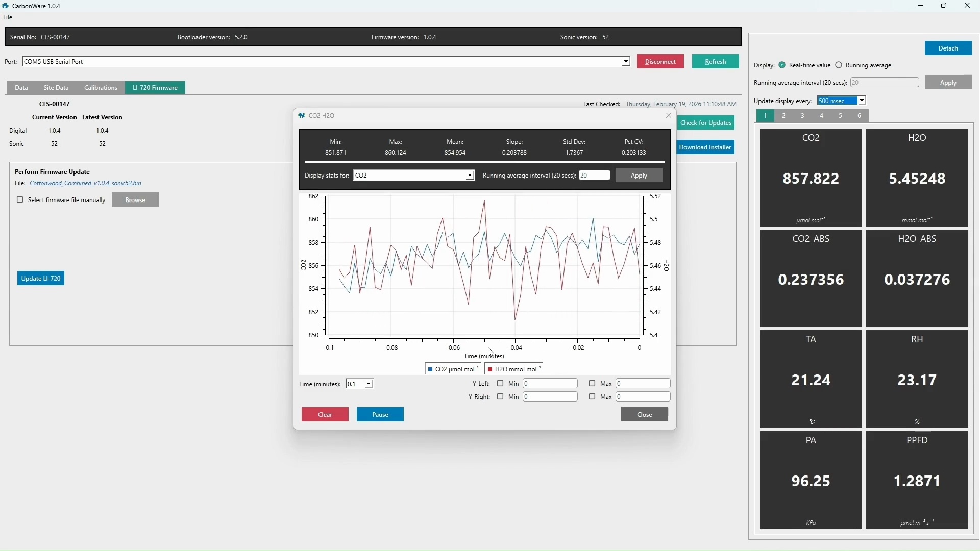The width and height of the screenshot is (980, 551).
Task: Select the CO2 value tile
Action: [x=811, y=178]
